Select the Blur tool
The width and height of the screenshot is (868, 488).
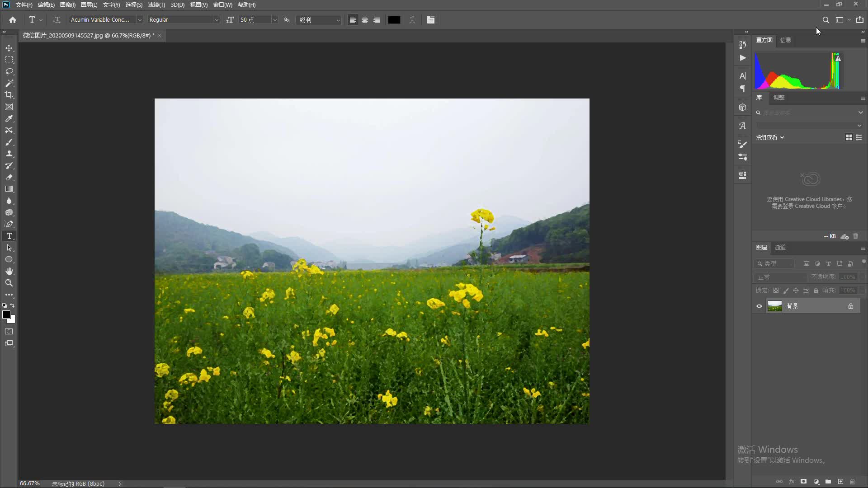click(9, 201)
